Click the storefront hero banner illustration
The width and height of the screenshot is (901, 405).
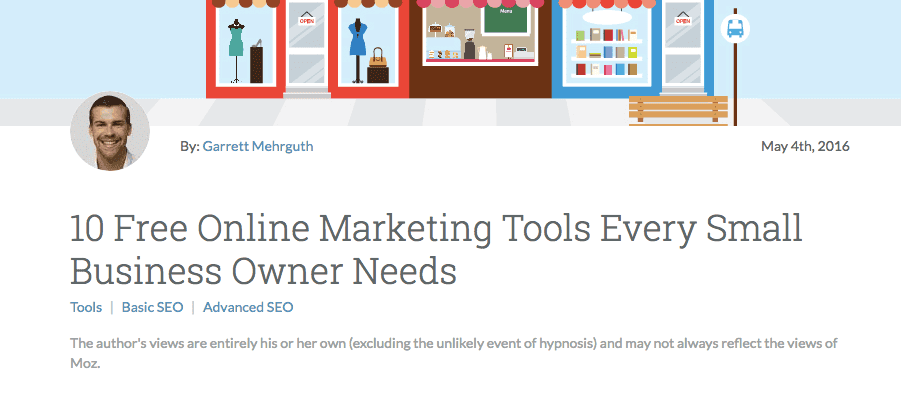(x=450, y=62)
